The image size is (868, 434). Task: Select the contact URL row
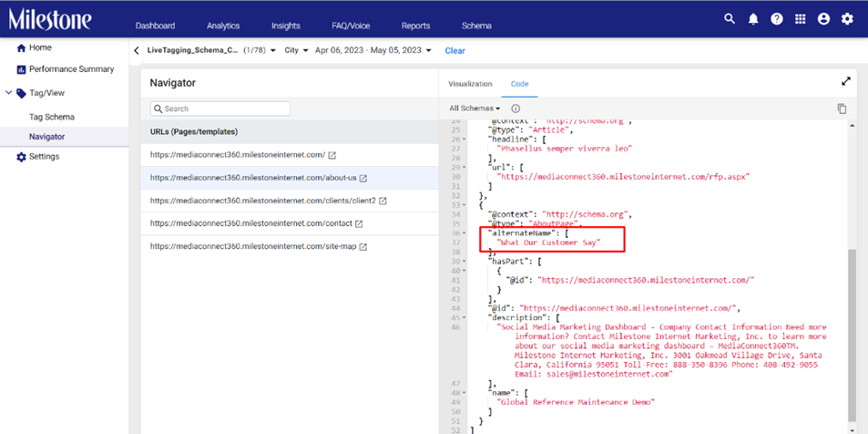coord(290,223)
